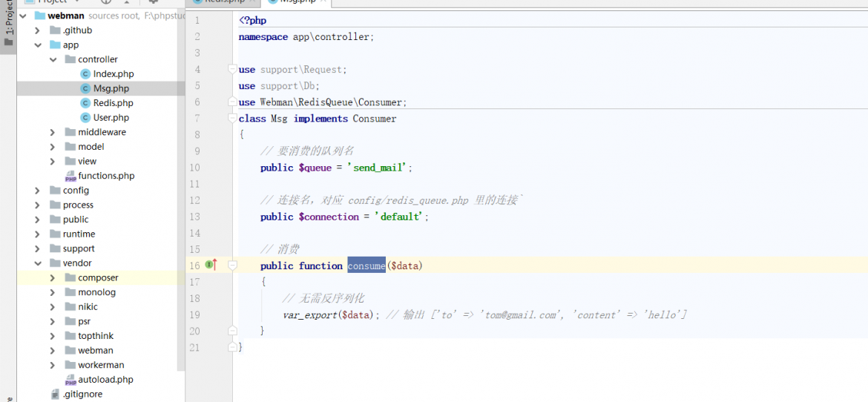This screenshot has height=402, width=868.
Task: Click the highlighted consume method name
Action: pos(366,266)
